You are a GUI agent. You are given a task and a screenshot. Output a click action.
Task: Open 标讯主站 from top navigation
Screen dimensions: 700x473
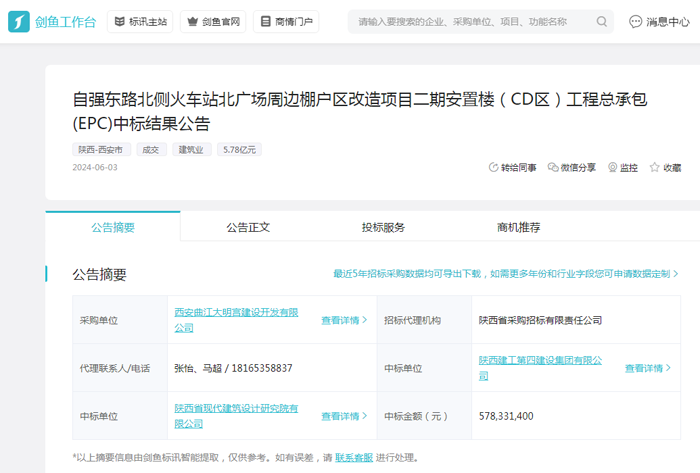coord(139,21)
